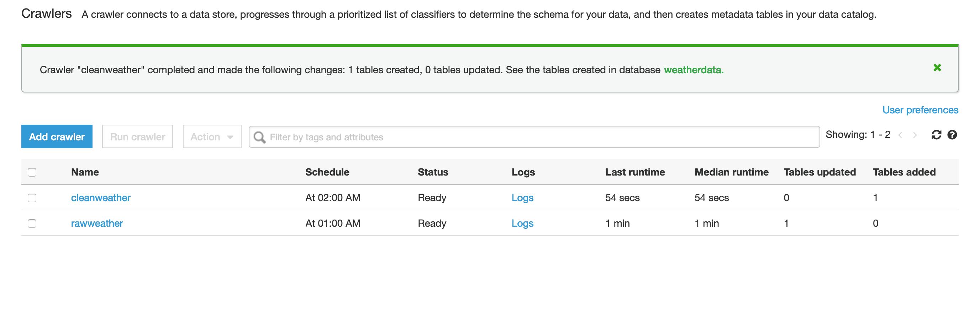980x334 pixels.
Task: Select the rawweather crawler checkbox
Action: point(32,223)
